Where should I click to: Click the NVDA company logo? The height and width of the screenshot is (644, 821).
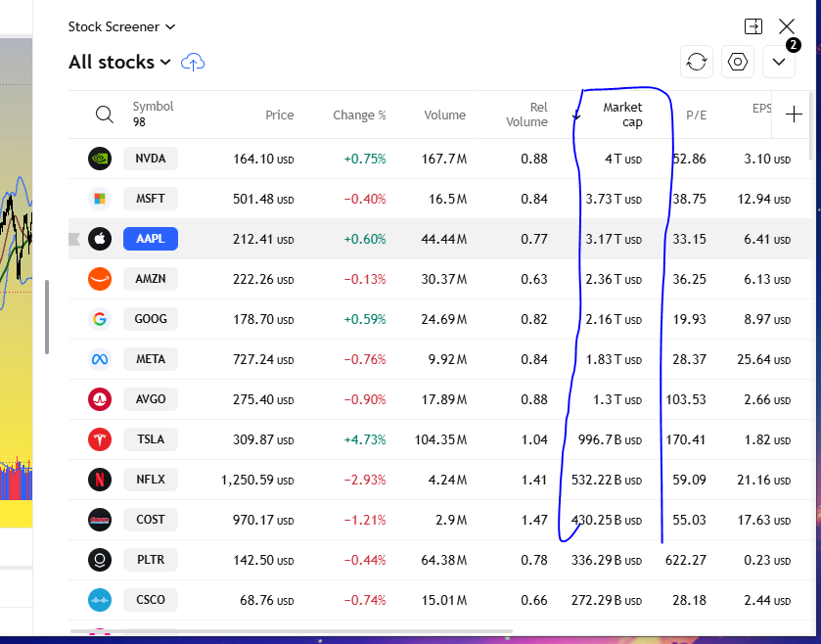pos(100,159)
